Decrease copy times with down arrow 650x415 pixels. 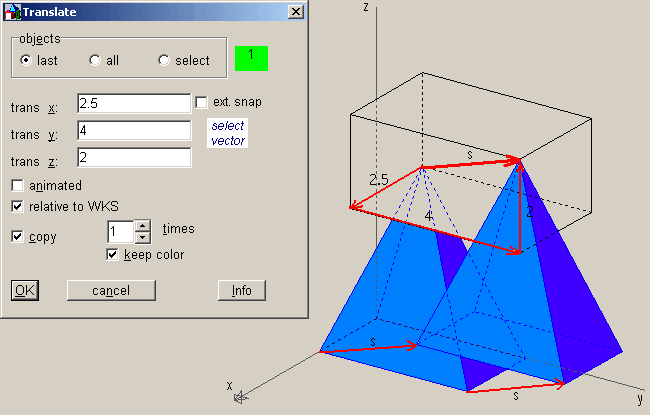coord(143,238)
